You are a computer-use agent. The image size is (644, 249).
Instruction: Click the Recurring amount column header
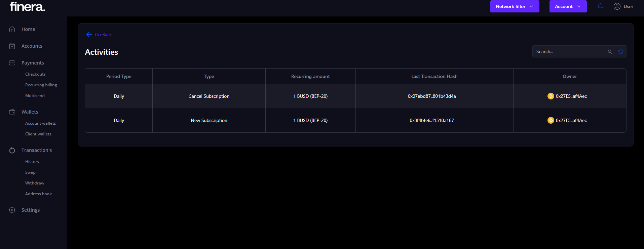click(310, 76)
